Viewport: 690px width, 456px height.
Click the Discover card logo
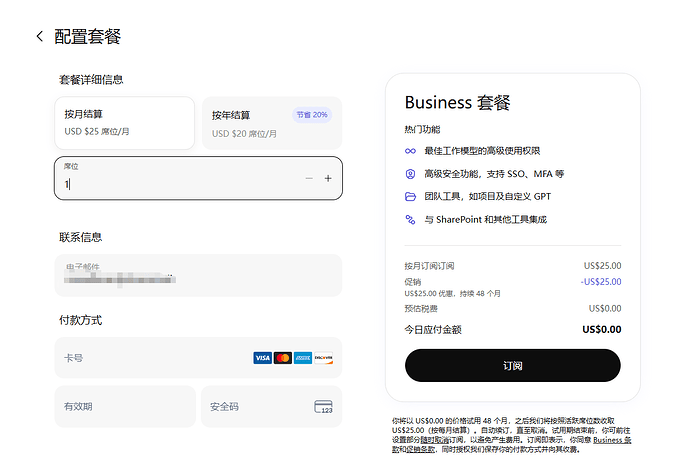click(323, 358)
